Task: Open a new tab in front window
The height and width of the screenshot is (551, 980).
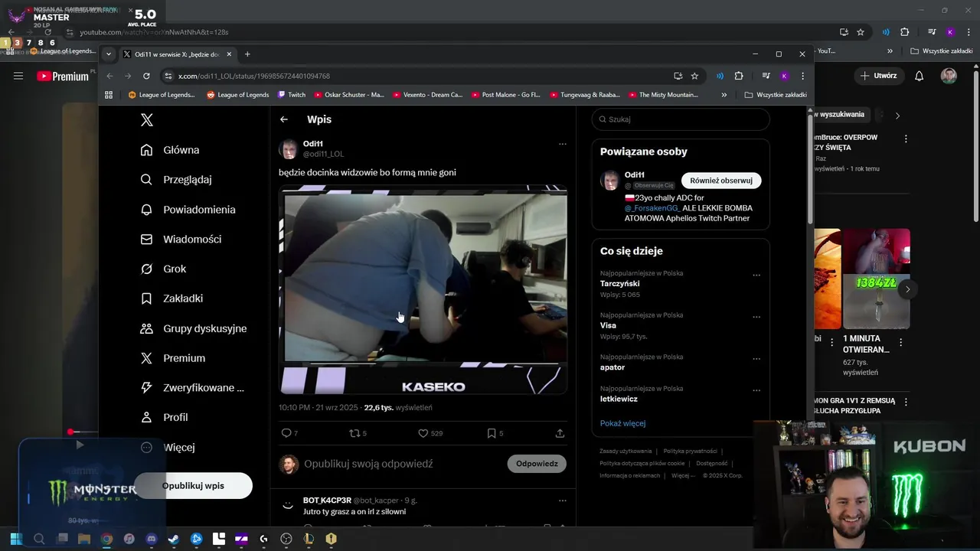Action: point(247,54)
